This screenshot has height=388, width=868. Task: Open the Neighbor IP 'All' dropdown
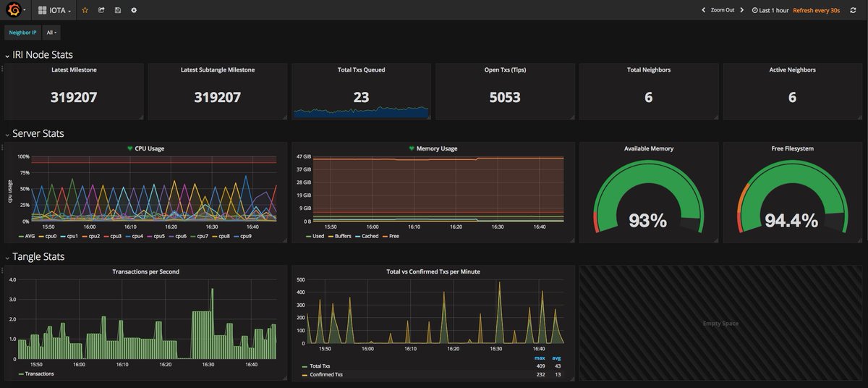[x=51, y=33]
